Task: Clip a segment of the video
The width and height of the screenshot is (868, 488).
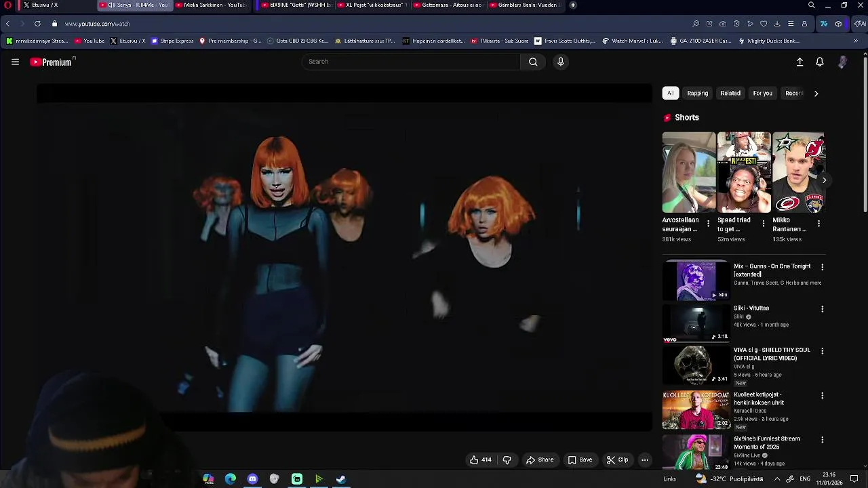Action: point(617,460)
